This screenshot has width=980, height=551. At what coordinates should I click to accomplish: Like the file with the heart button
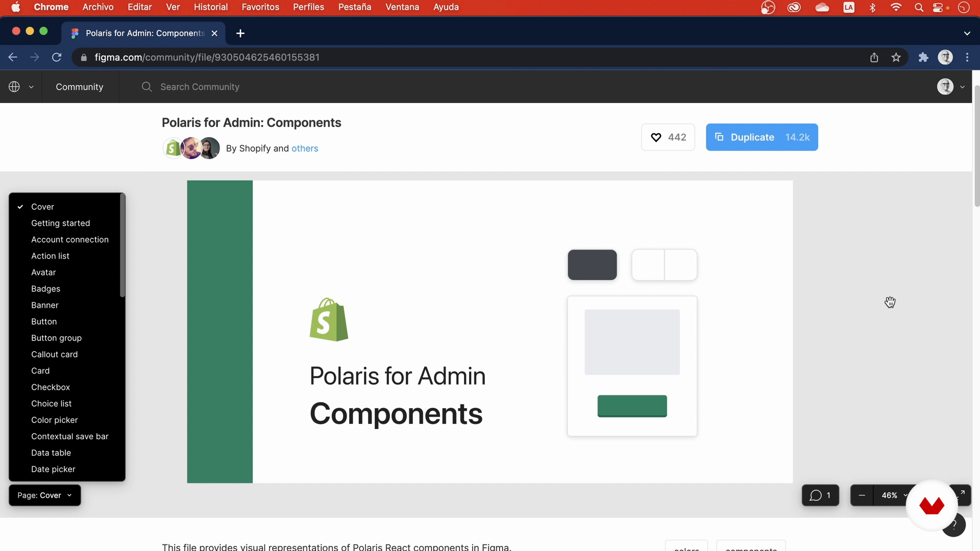click(668, 137)
